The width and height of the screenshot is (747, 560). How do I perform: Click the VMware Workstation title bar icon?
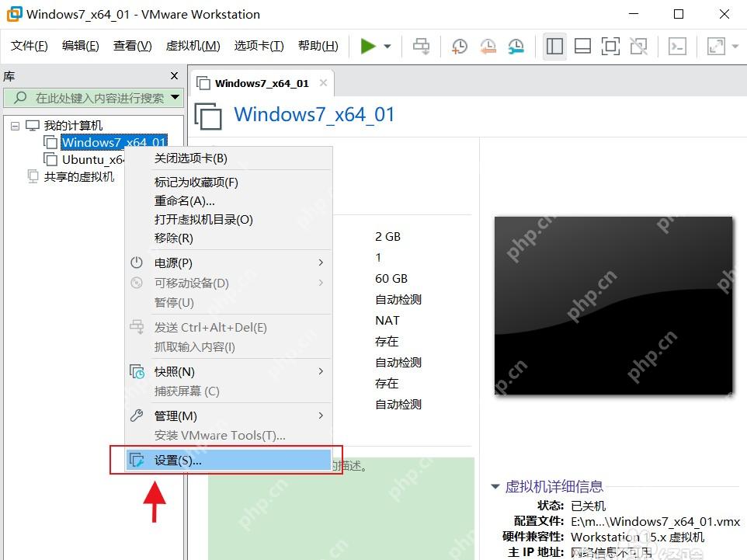(14, 14)
